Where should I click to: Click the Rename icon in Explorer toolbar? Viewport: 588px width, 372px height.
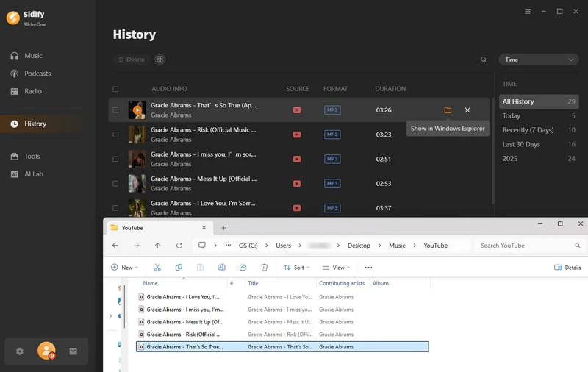pyautogui.click(x=222, y=268)
